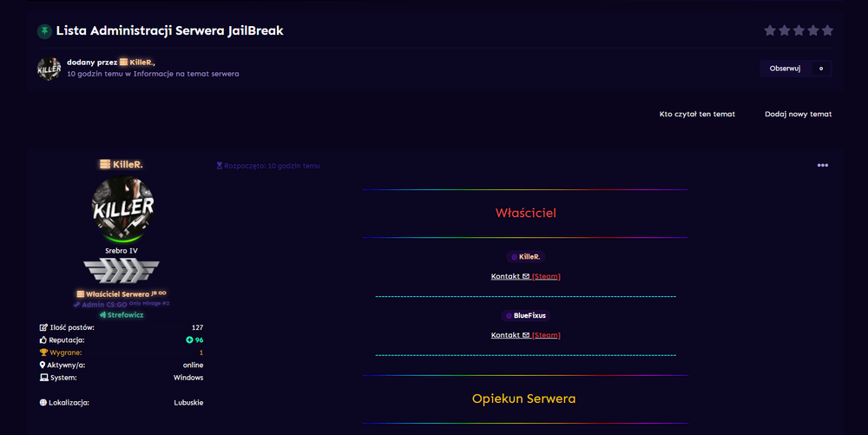Click envelope icon in BlueFixus's Kontakt
868x435 pixels.
click(526, 335)
